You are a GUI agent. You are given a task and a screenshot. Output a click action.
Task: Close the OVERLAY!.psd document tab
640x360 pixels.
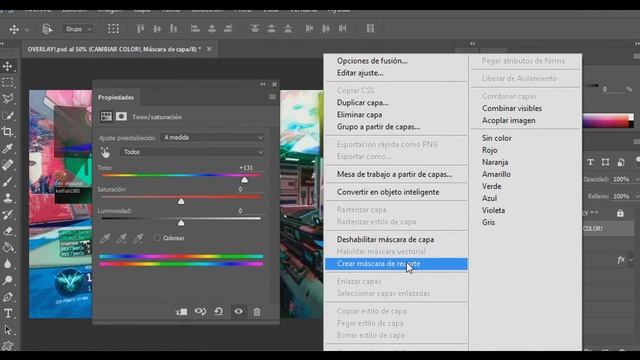point(209,49)
